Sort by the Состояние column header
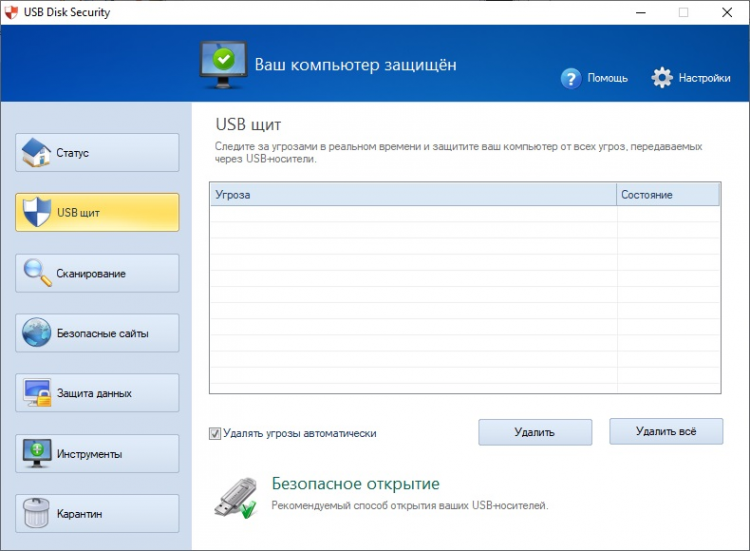The height and width of the screenshot is (551, 750). [668, 195]
